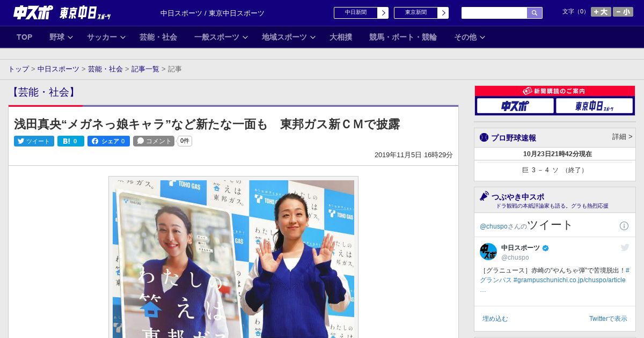
Task: Click the arrow next to 中日新聞
Action: coord(383,13)
